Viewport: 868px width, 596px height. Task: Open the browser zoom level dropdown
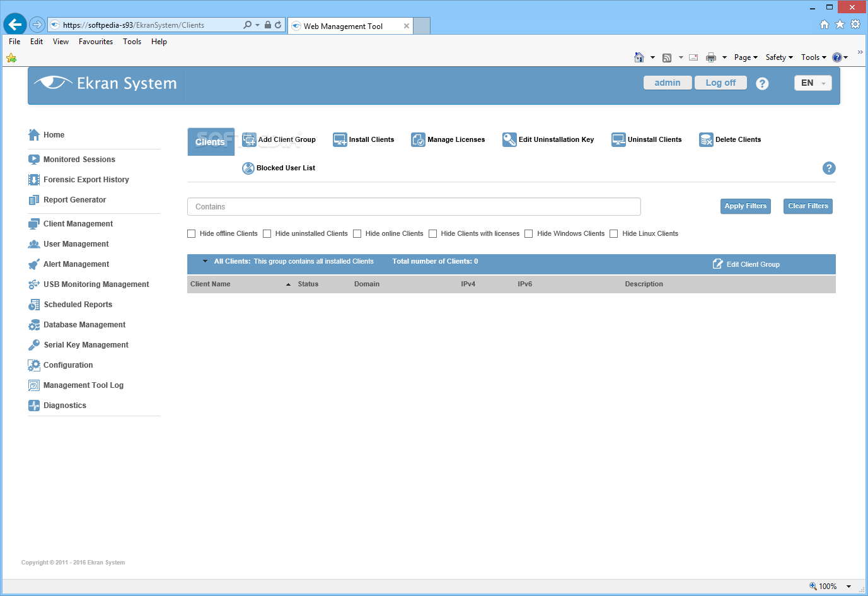[848, 587]
